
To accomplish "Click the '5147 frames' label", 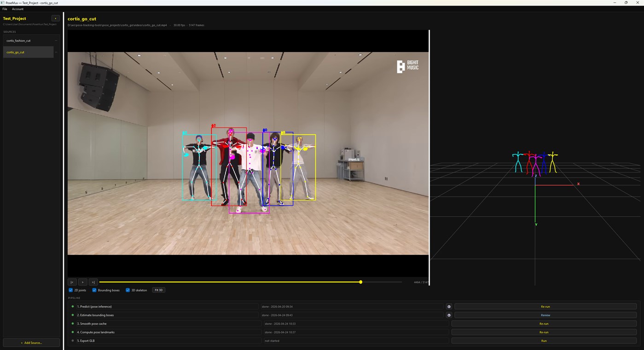I will coord(197,25).
